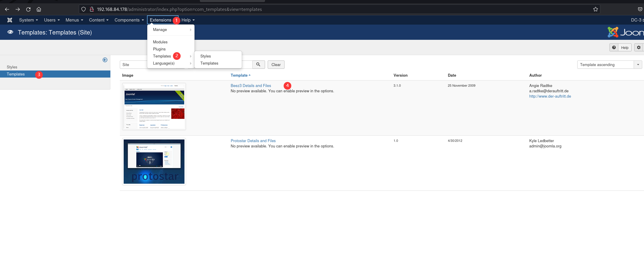Click the Joomla logo in admin menu
Image resolution: width=644 pixels, height=253 pixels.
[10, 20]
